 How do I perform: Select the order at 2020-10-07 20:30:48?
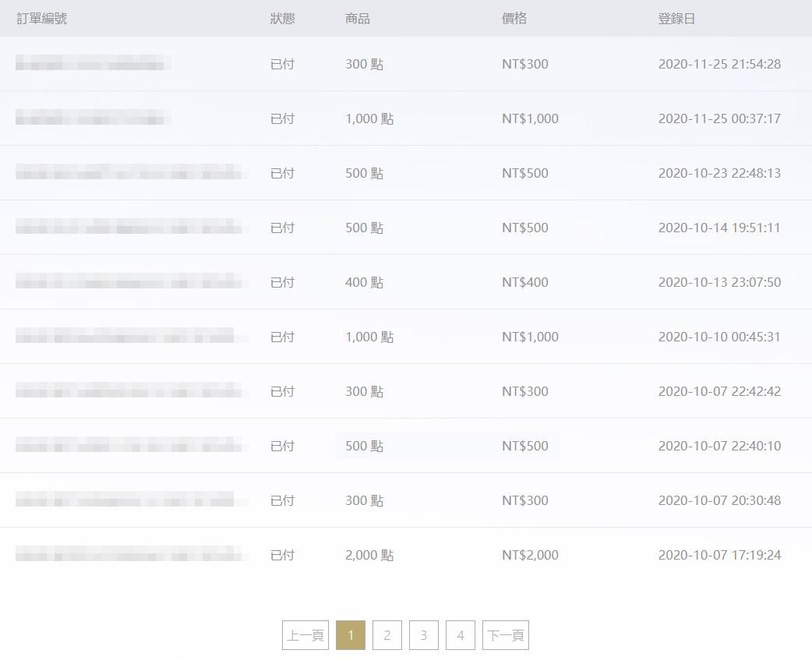pos(406,500)
